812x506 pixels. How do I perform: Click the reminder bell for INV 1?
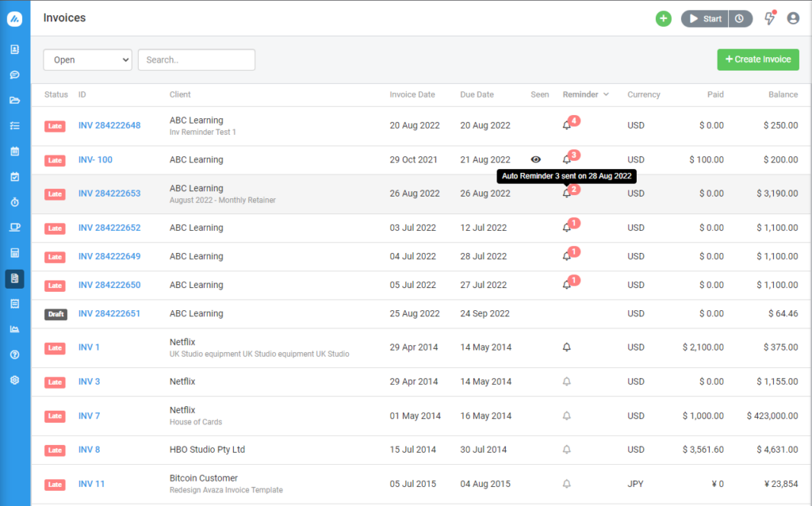pos(566,347)
